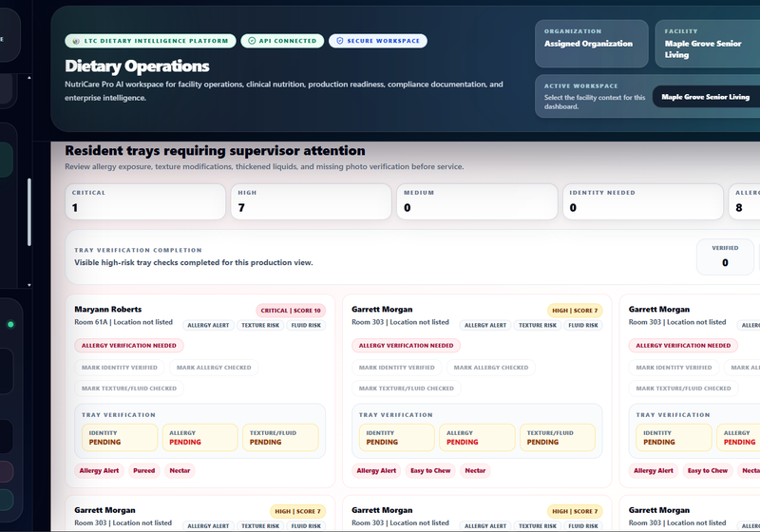Click the leaf icon in LTC Dietary Intelligence badge
The image size is (760, 532).
point(76,41)
